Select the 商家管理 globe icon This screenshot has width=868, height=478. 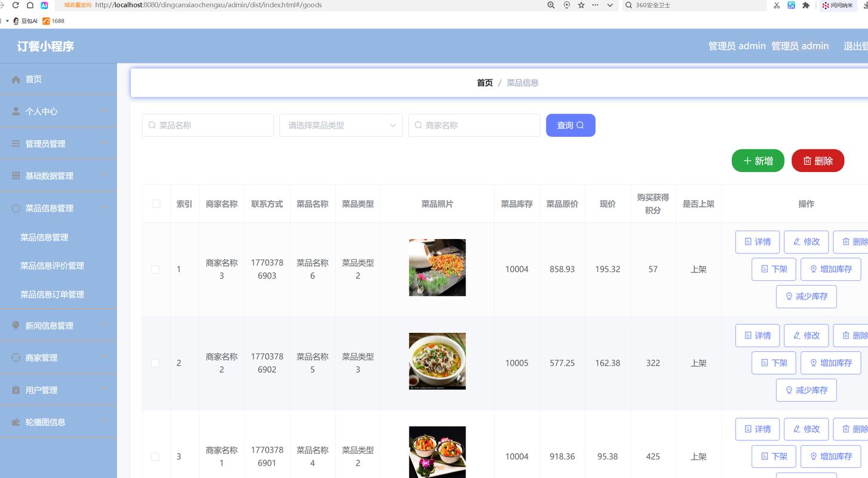(15, 357)
